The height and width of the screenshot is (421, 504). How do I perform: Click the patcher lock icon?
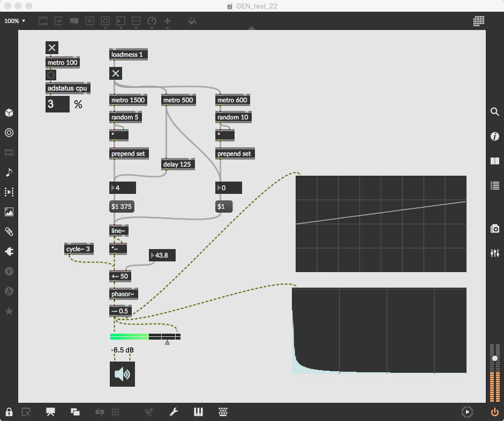click(9, 412)
